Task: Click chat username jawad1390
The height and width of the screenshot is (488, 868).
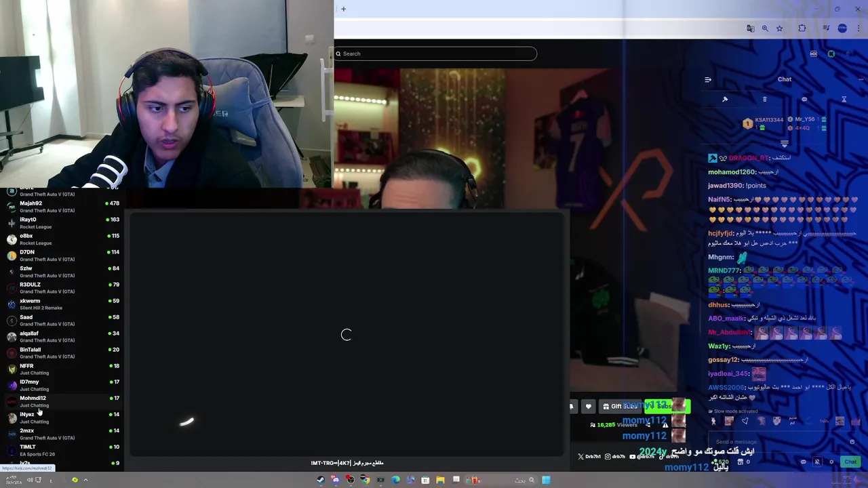Action: point(726,186)
